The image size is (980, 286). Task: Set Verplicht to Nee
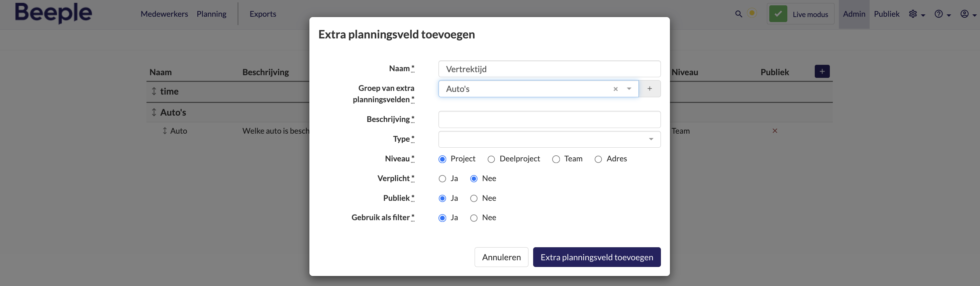(x=474, y=179)
